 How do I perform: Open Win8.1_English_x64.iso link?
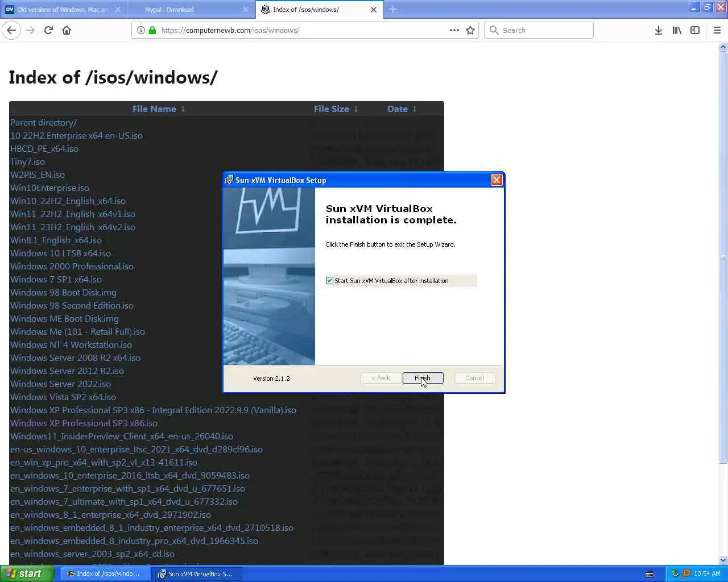[x=56, y=240]
